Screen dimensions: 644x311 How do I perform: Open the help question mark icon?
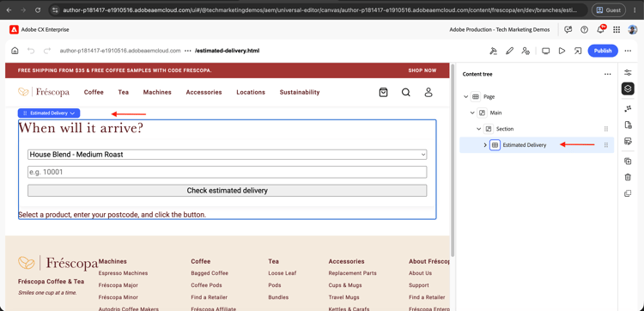584,29
